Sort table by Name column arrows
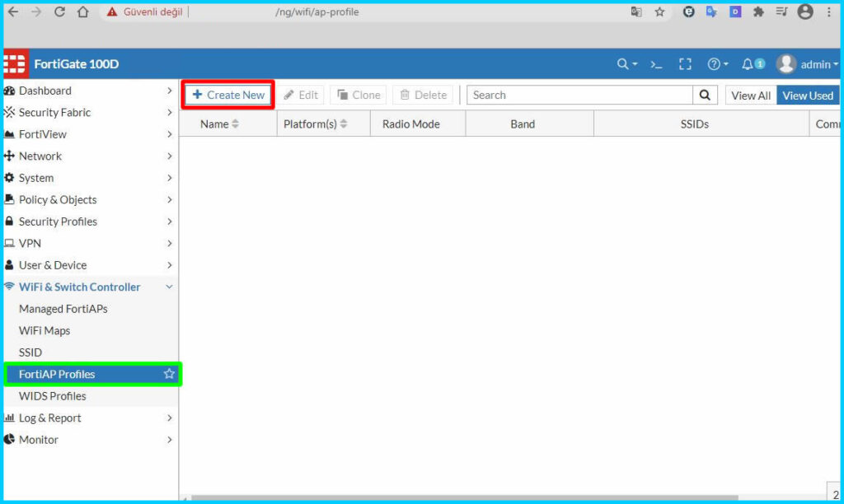The image size is (844, 504). coord(235,124)
